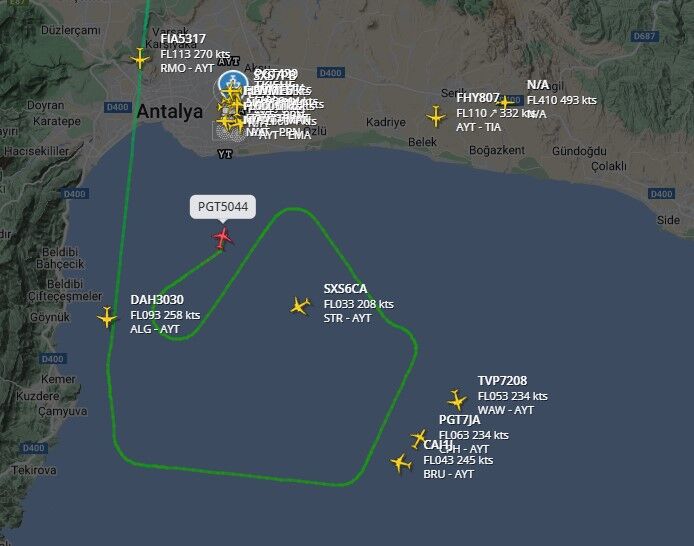Click the PGT7JA aircraft icon
The image size is (694, 546).
click(x=418, y=438)
